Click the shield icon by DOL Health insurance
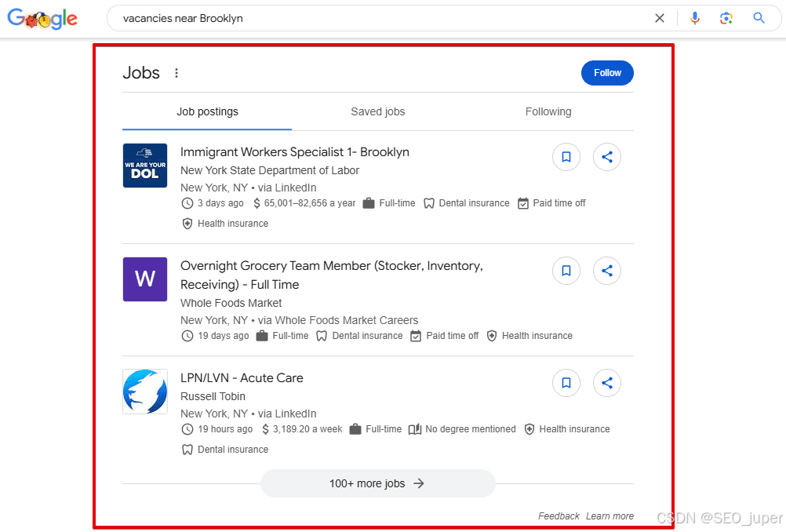Image resolution: width=786 pixels, height=532 pixels. tap(187, 224)
